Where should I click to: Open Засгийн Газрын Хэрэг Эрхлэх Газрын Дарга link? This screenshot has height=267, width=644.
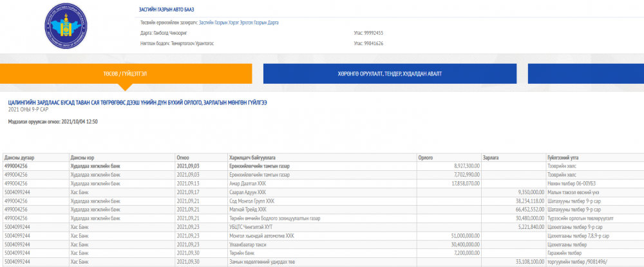pos(239,23)
